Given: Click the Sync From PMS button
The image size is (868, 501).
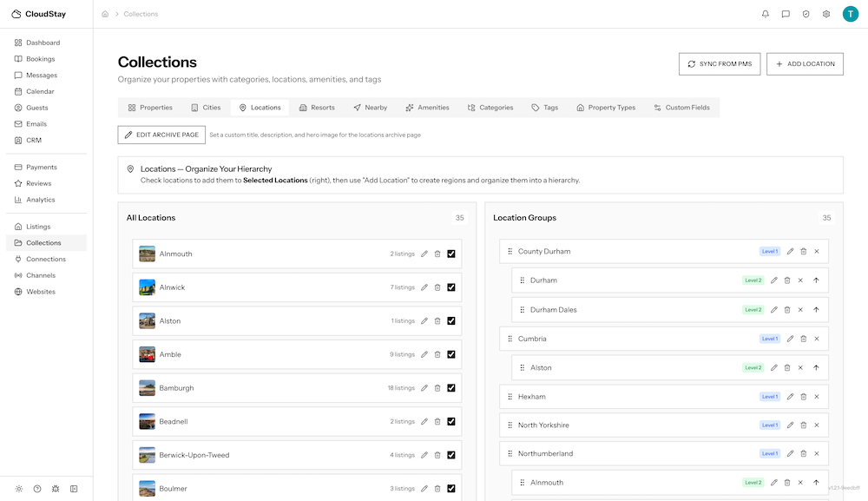Looking at the screenshot, I should point(719,63).
